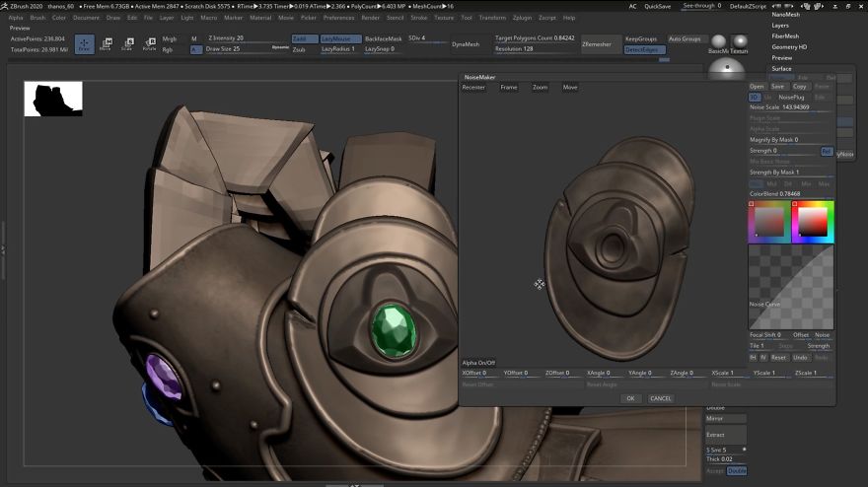This screenshot has height=487, width=868.
Task: Click inside the Noise Curve graph
Action: (x=791, y=287)
